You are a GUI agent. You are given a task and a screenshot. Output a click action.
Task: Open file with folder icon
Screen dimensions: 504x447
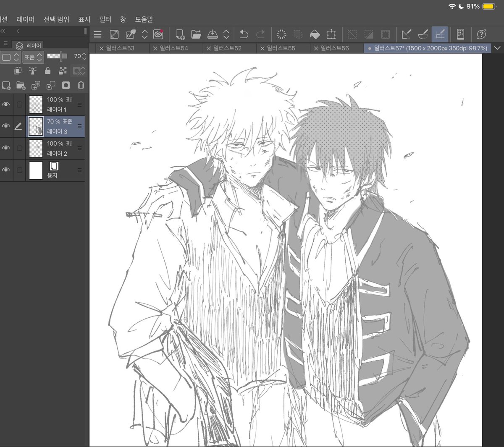(196, 34)
